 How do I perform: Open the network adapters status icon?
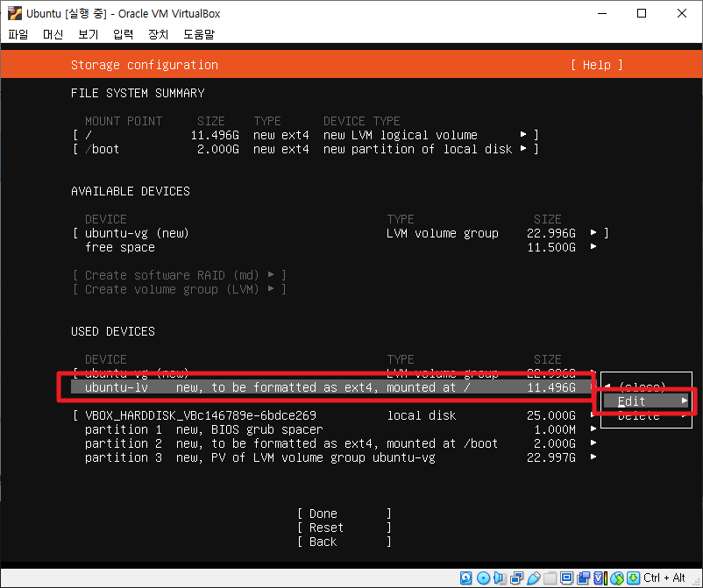tap(517, 578)
